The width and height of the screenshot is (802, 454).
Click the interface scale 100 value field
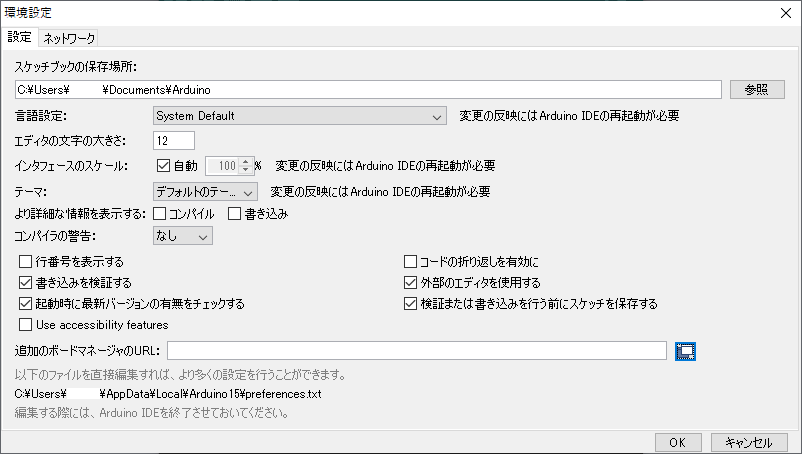coord(222,166)
